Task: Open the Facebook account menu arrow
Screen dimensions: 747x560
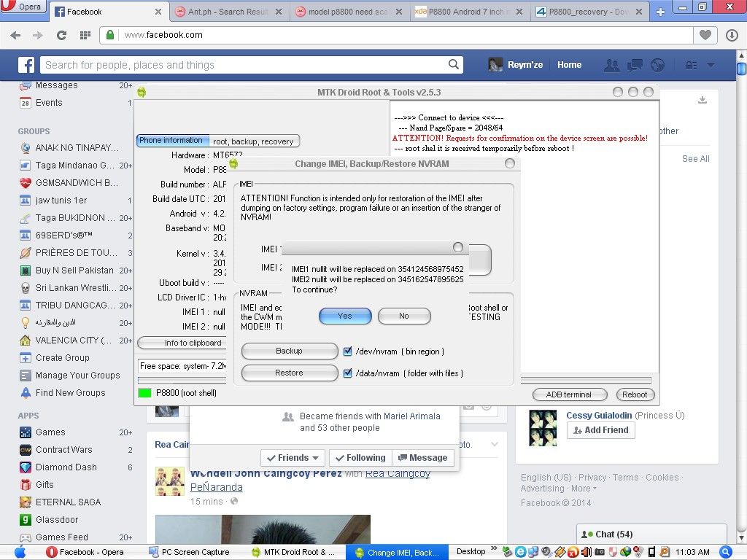Action: [x=711, y=65]
